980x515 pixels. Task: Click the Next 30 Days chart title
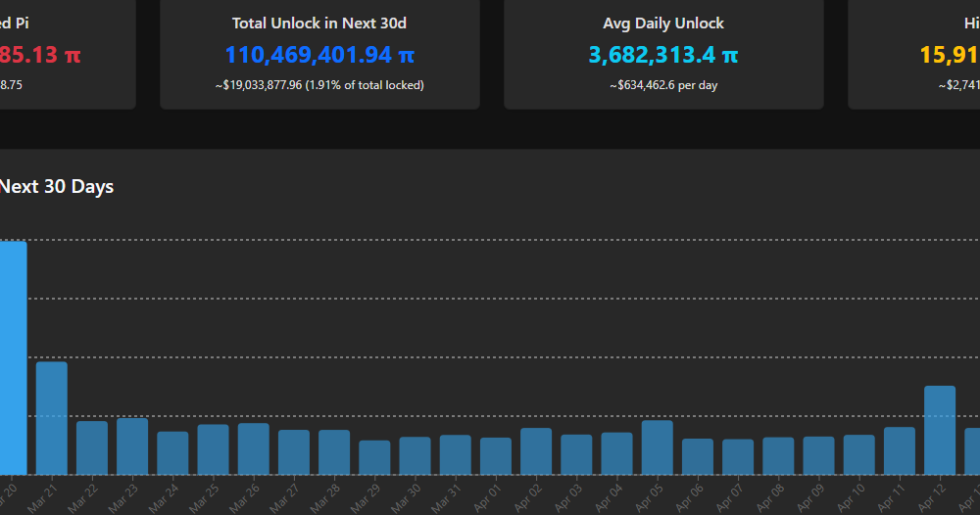tap(57, 186)
